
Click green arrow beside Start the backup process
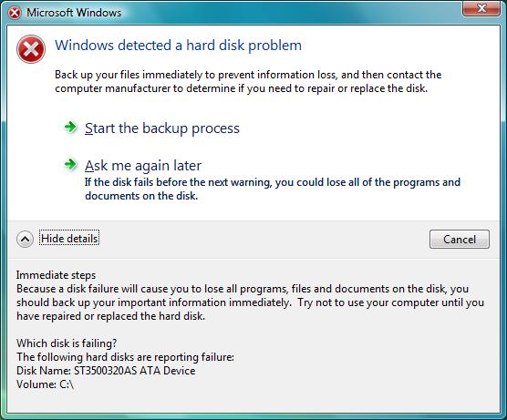(x=70, y=128)
